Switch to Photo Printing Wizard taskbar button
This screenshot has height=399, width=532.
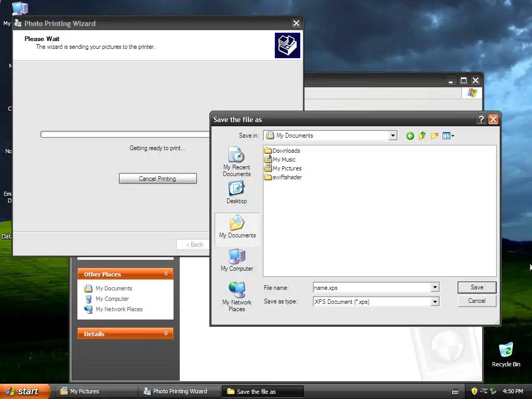coord(180,392)
